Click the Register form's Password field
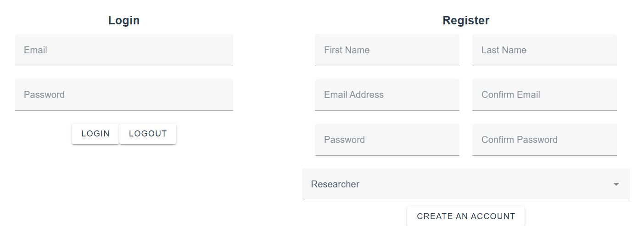Screen dimensions: 644x226 tap(387, 140)
